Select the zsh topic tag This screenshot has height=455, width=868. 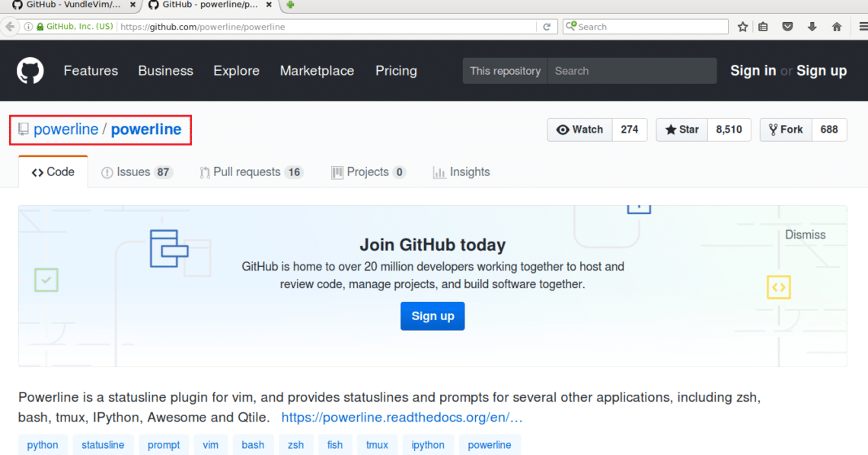[x=295, y=445]
